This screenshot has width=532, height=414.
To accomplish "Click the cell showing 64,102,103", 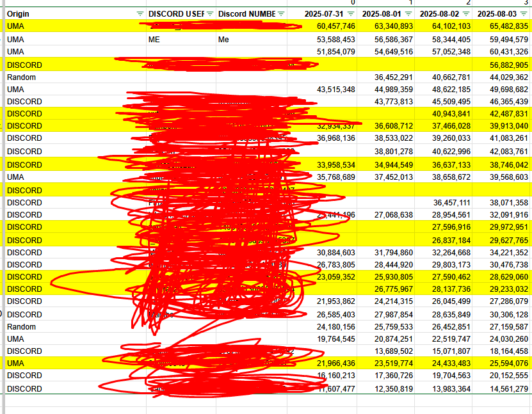I will (x=443, y=26).
